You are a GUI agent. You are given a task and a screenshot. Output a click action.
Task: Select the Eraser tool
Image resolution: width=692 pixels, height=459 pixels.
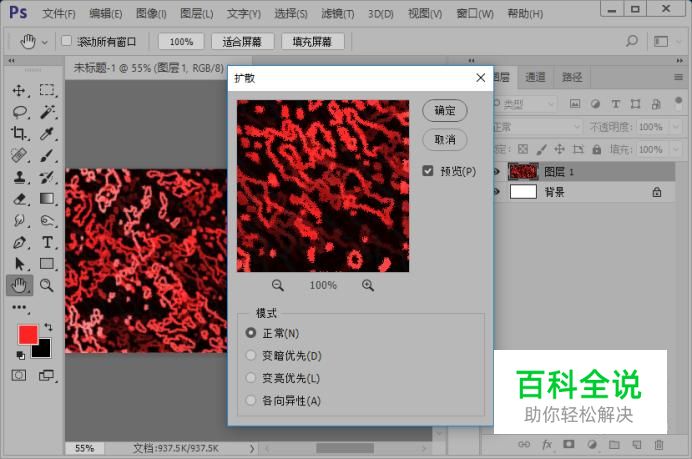pos(19,199)
